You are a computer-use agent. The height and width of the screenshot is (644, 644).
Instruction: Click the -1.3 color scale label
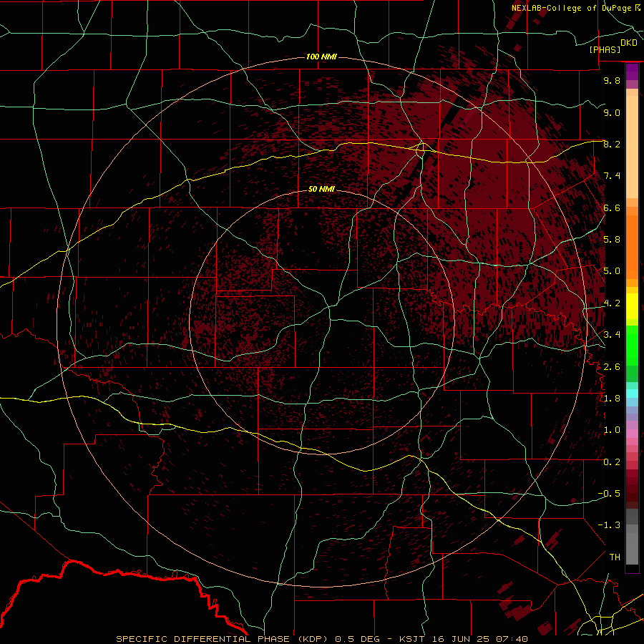point(609,525)
